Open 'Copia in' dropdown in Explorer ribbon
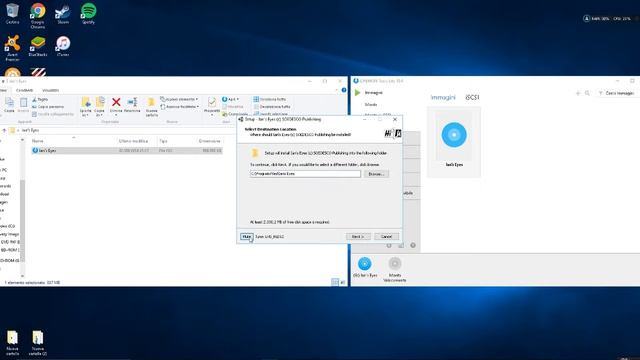 tap(100, 107)
